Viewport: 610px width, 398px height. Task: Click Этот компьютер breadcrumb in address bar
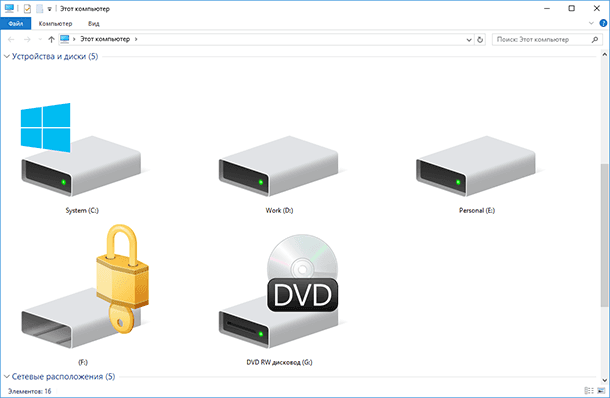pos(105,39)
